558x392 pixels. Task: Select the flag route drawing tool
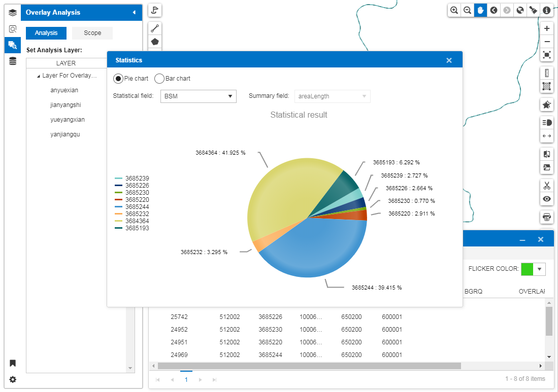(155, 10)
